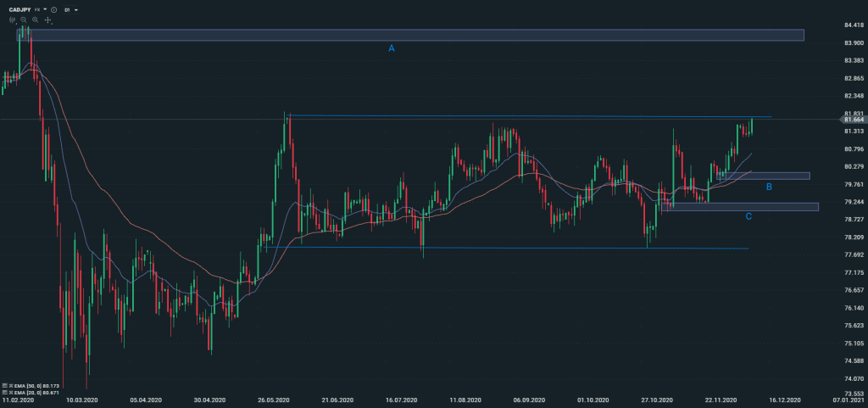The image size is (868, 408).
Task: Click date axis label 10.03.2020
Action: (82, 400)
